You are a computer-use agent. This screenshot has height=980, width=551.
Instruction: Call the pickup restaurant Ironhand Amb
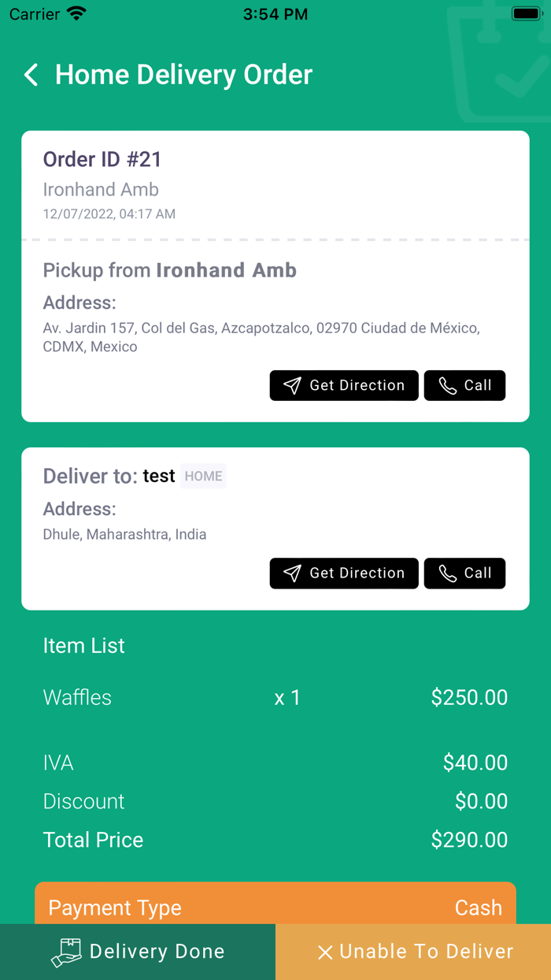coord(464,385)
